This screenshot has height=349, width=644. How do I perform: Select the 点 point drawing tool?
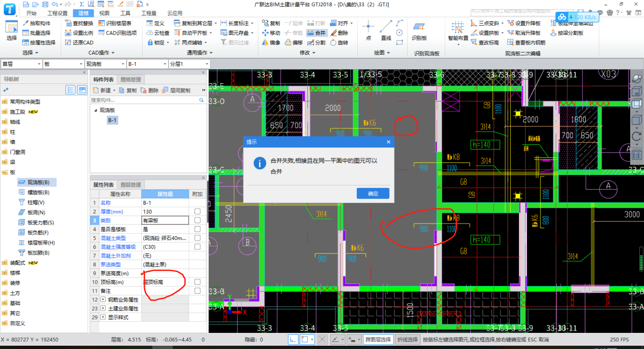click(368, 31)
